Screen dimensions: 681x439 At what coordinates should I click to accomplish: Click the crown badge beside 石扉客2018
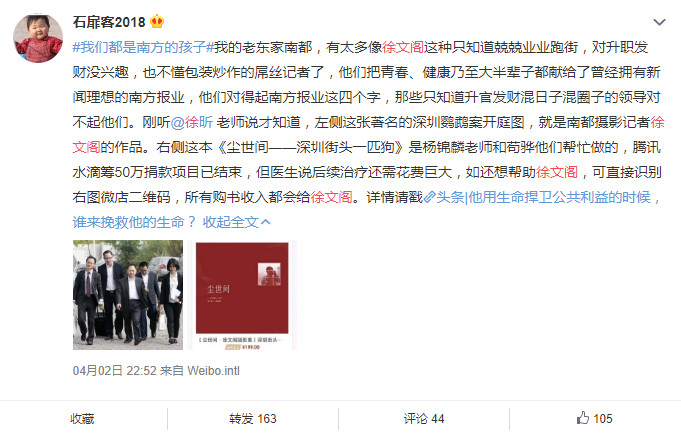[157, 21]
